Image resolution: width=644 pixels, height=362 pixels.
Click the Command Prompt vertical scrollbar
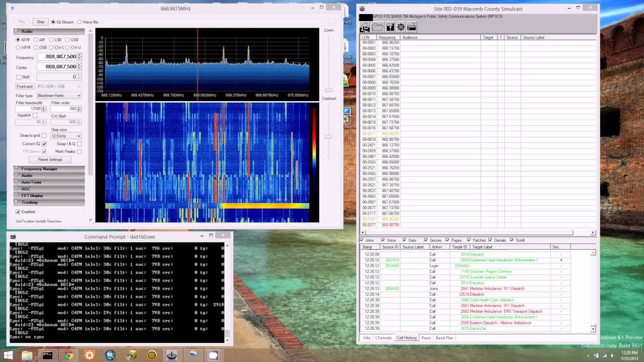click(227, 292)
